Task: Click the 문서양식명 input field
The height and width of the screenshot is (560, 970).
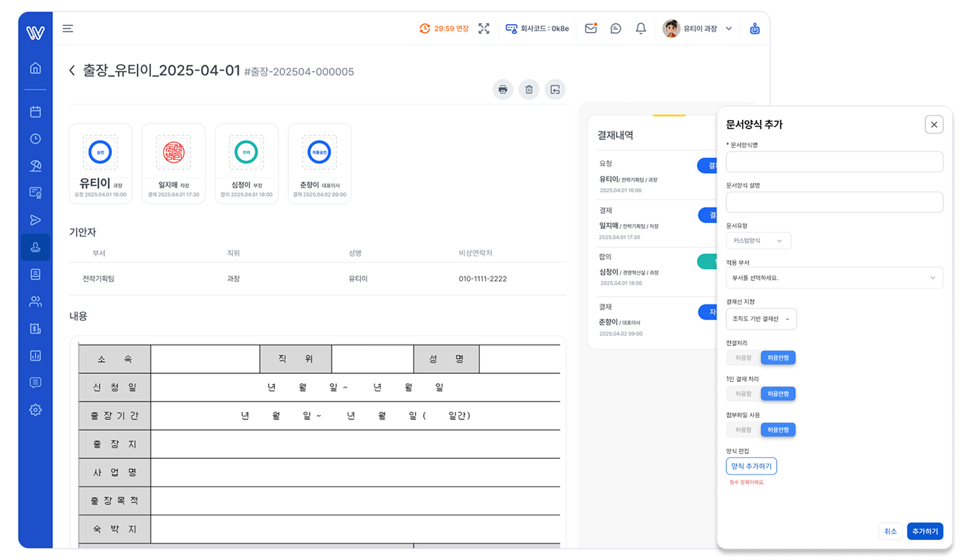Action: (x=834, y=162)
